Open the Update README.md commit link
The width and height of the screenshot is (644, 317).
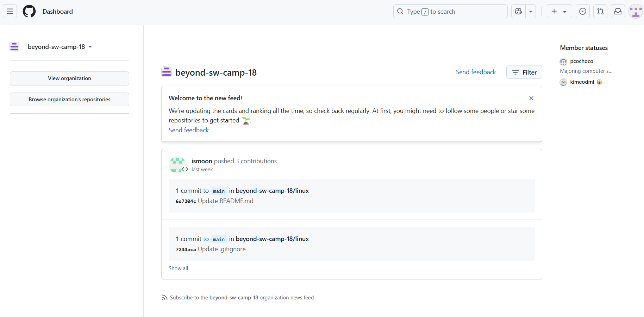[x=225, y=201]
